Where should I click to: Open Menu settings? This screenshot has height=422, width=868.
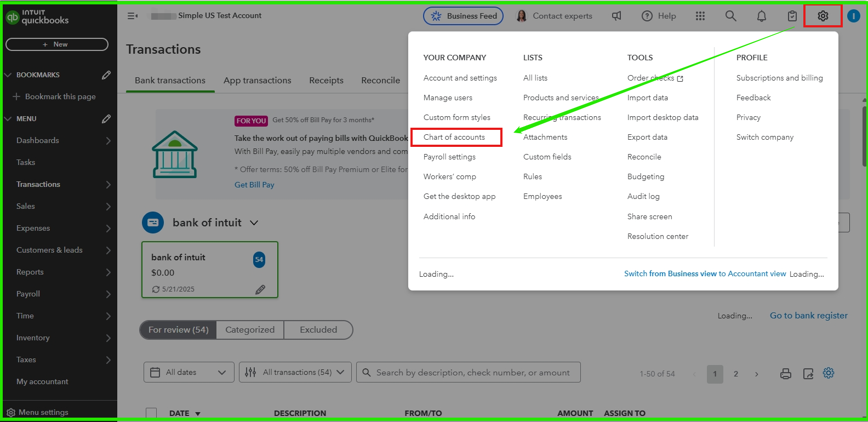click(x=38, y=412)
